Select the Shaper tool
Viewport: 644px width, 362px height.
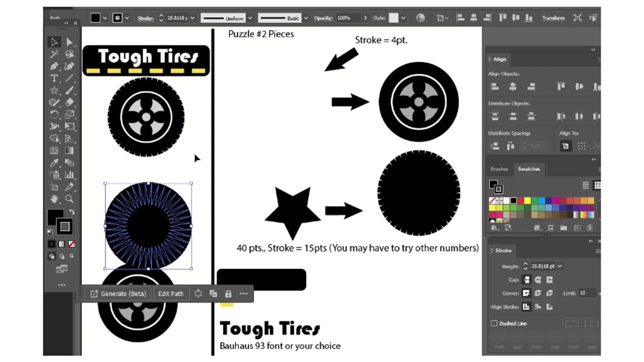click(x=54, y=102)
